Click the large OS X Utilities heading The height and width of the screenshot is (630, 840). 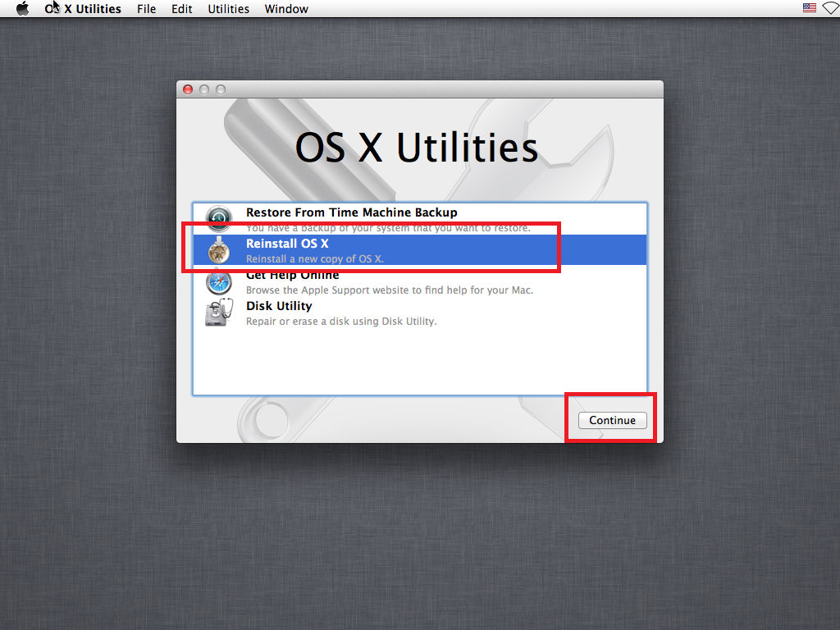tap(416, 148)
